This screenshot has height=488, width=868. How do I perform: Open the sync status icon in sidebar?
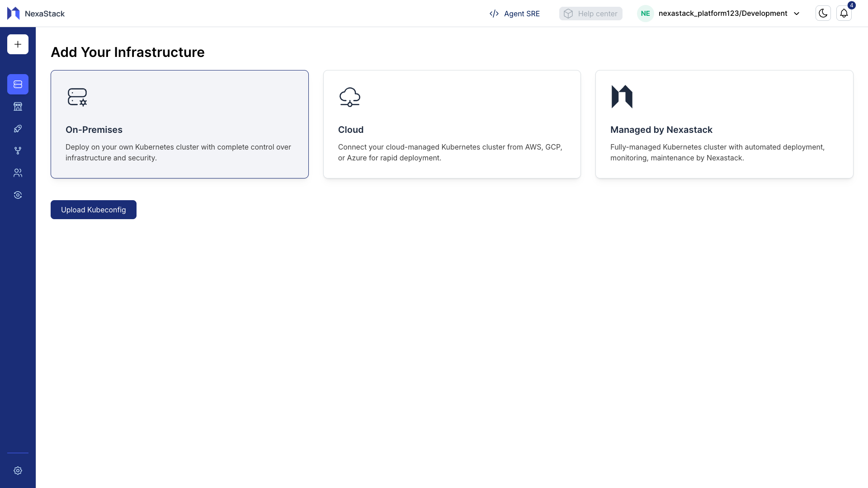[18, 195]
